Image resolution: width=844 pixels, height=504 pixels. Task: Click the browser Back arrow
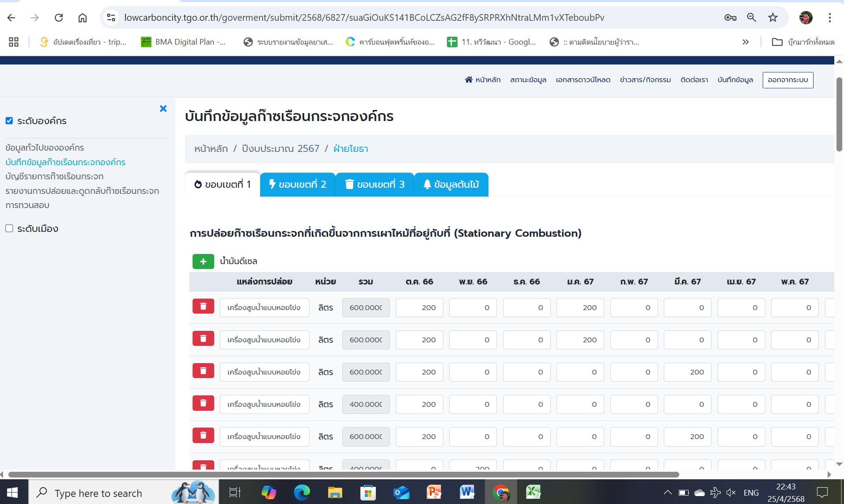11,18
